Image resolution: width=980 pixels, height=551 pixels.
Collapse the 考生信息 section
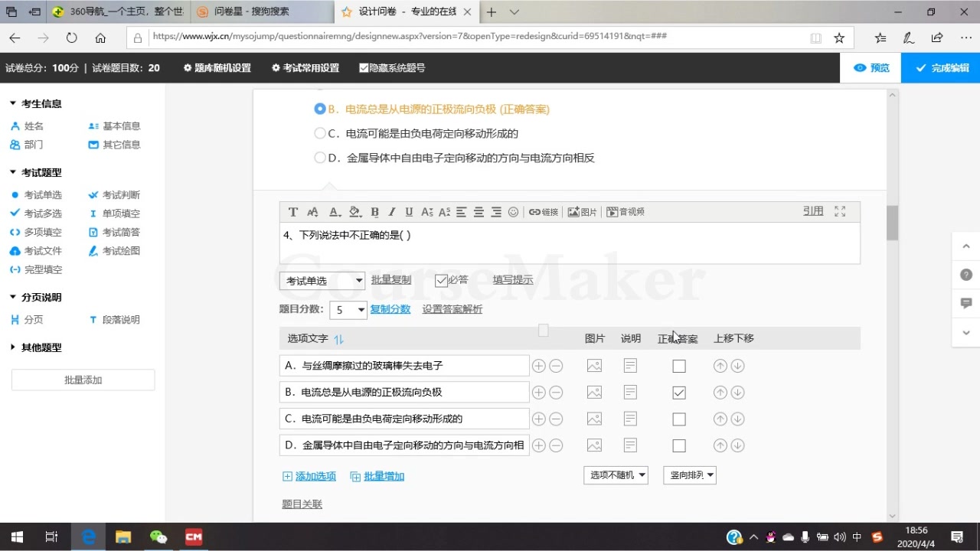(x=13, y=104)
